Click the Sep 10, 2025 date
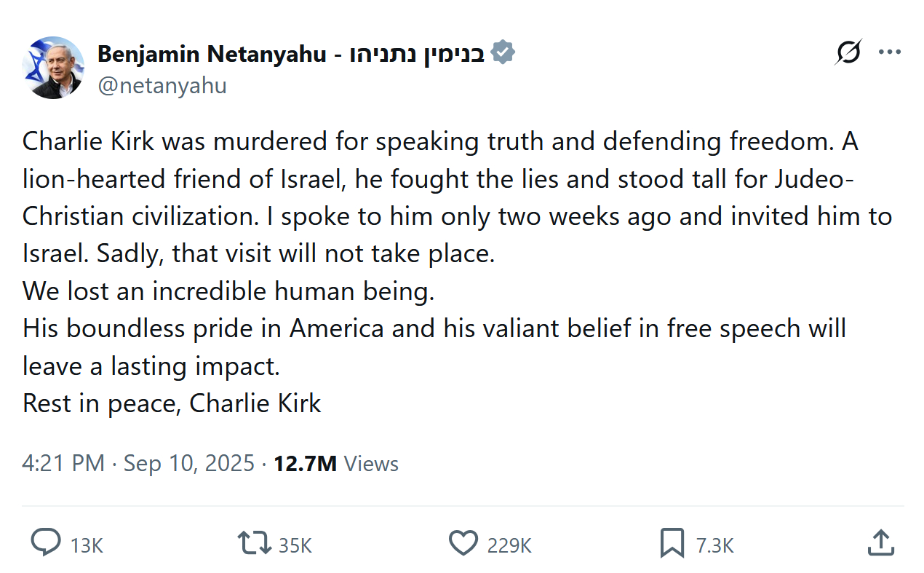924x573 pixels. 189,464
